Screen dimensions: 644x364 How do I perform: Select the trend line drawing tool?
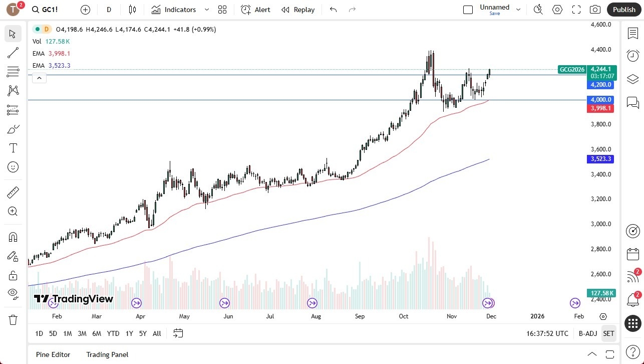pyautogui.click(x=13, y=53)
